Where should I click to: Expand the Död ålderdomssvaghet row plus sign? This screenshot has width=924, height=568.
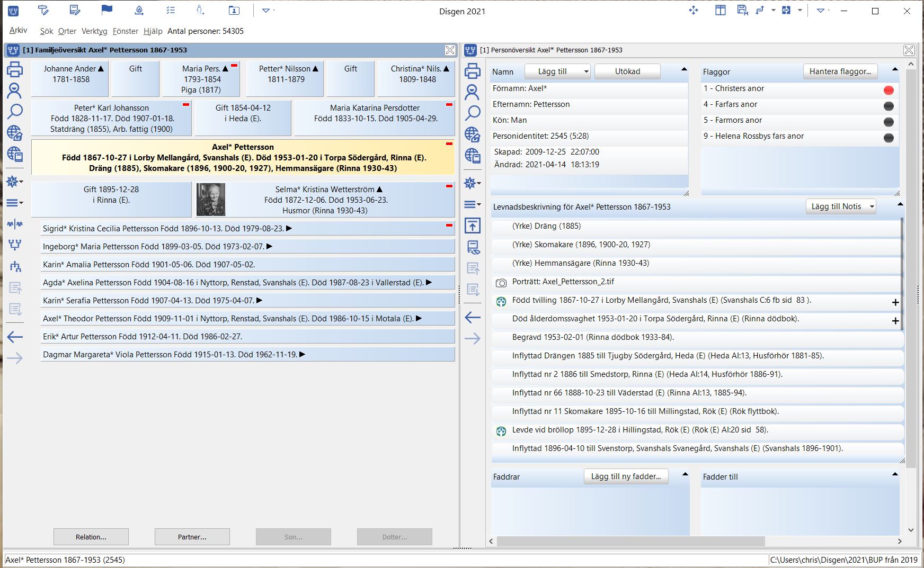point(895,321)
